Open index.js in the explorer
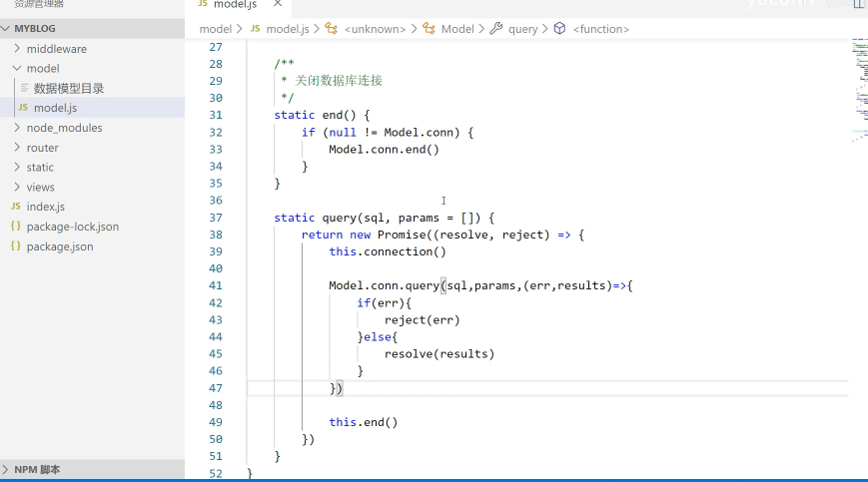868x482 pixels. [45, 207]
